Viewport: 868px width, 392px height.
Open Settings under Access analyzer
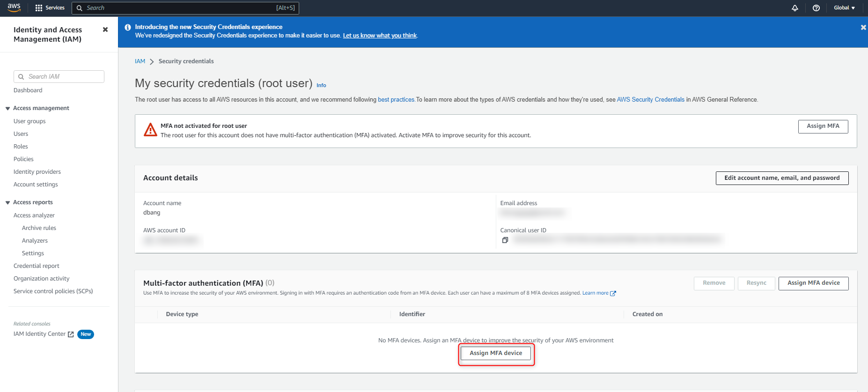[x=33, y=253]
